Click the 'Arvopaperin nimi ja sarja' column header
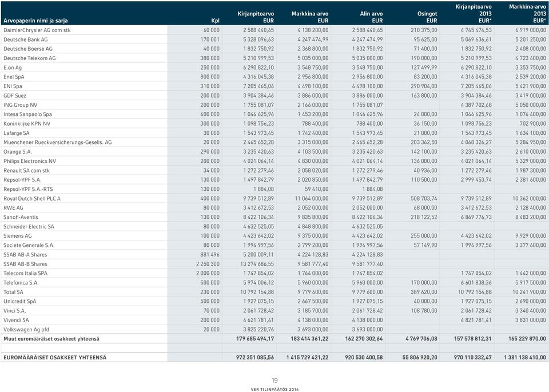Screen dimensions: 549x392 point(35,21)
